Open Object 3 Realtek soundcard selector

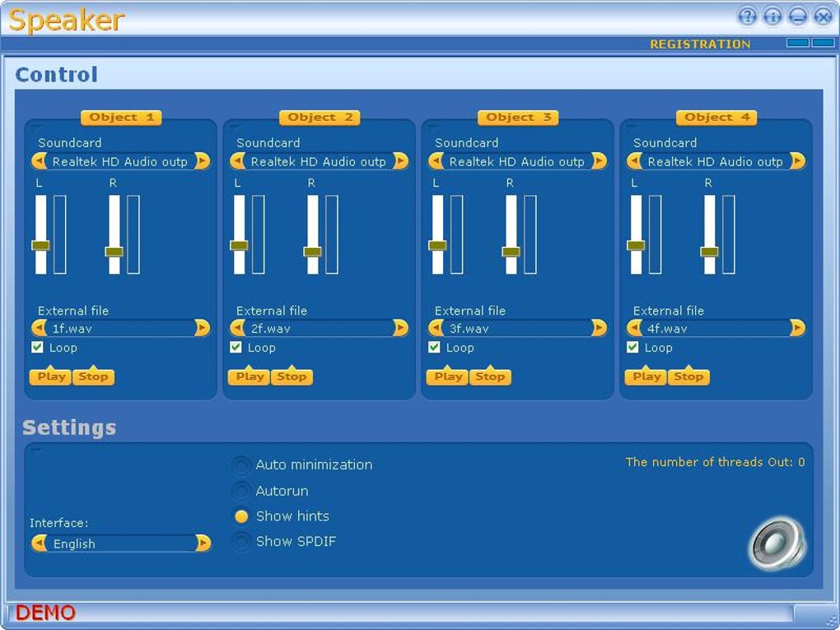pyautogui.click(x=517, y=161)
